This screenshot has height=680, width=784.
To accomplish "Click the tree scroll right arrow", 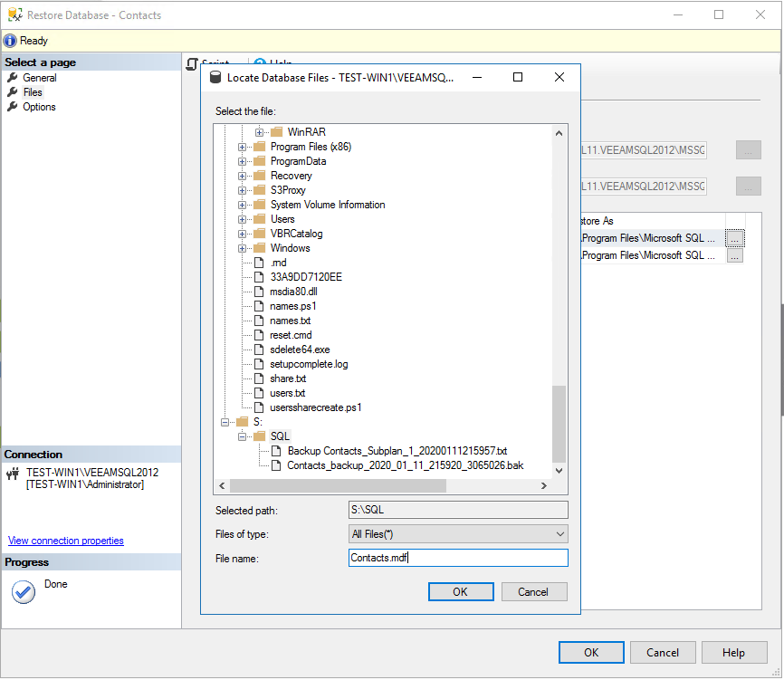I will [x=544, y=485].
